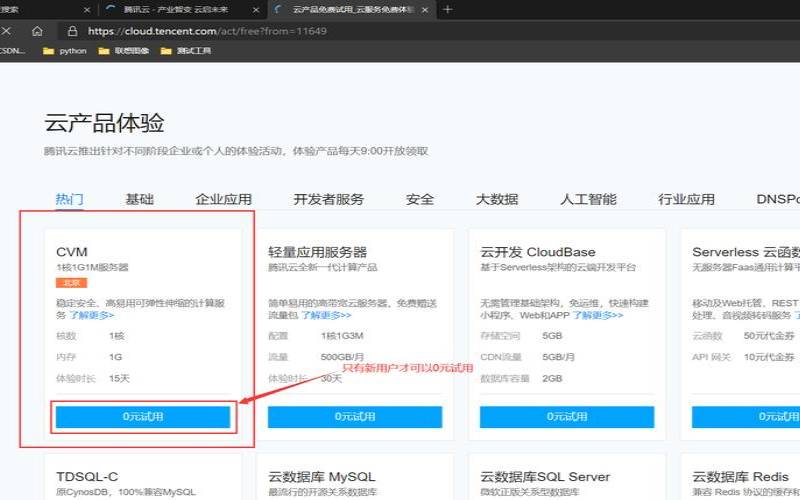Screen dimensions: 800x500
Task: Open new tab with plus icon
Action: pos(447,9)
